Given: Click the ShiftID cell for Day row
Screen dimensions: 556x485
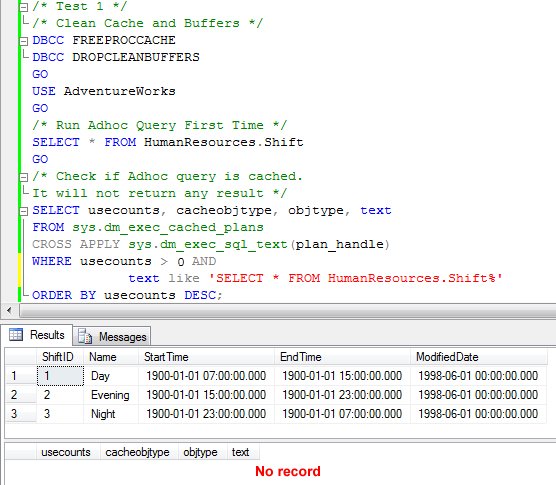Looking at the screenshot, I should tap(60, 375).
